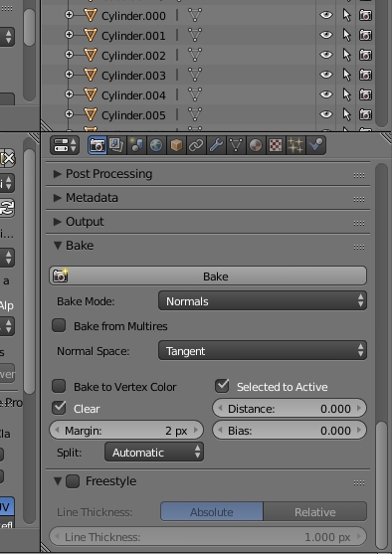Screen dimensions: 392x554
Task: Toggle selectability of Cylinder.001
Action: (347, 35)
